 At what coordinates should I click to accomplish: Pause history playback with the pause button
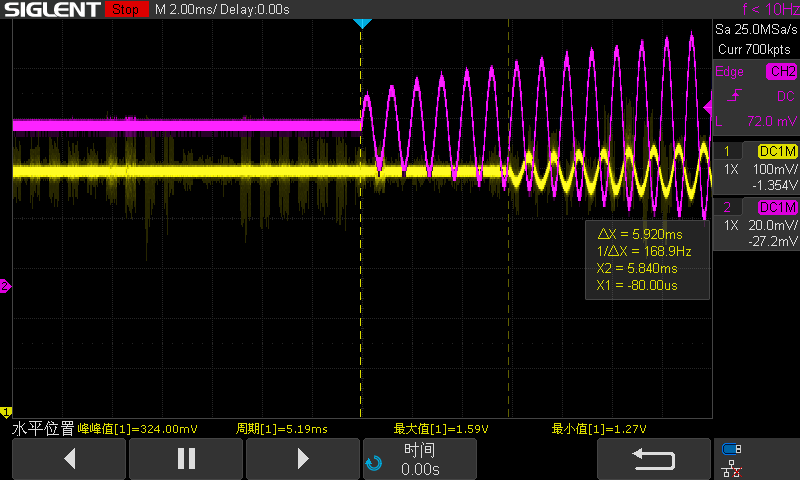(x=186, y=459)
